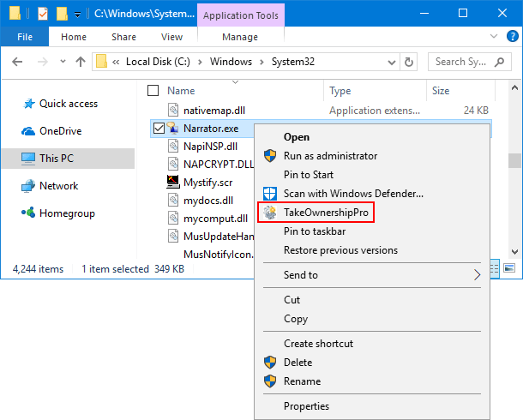This screenshot has width=523, height=420.
Task: Open OneDrive in the navigation pane
Action: click(x=61, y=131)
